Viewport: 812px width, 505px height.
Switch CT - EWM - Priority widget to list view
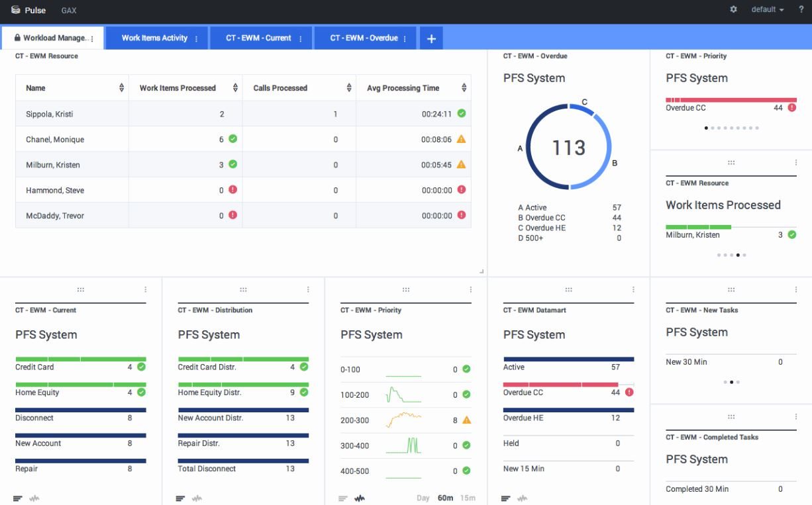tap(342, 498)
